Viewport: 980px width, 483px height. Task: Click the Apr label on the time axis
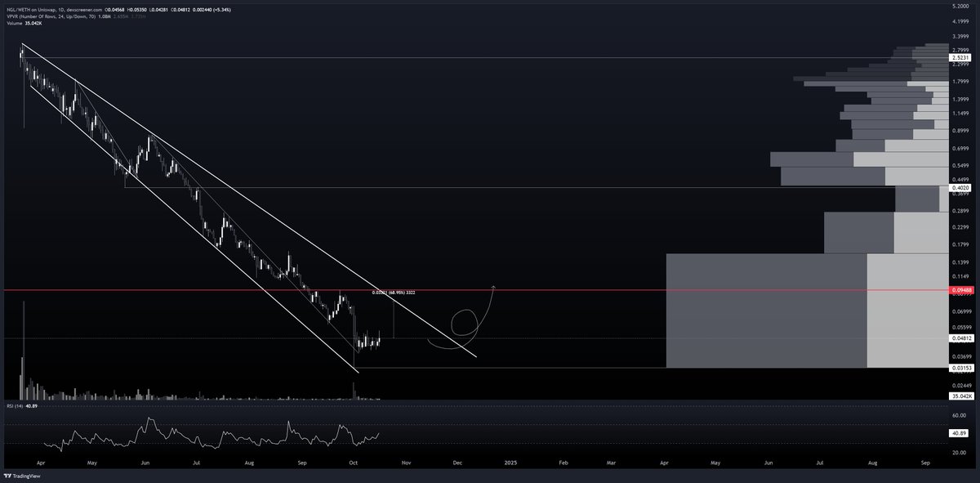pos(40,462)
